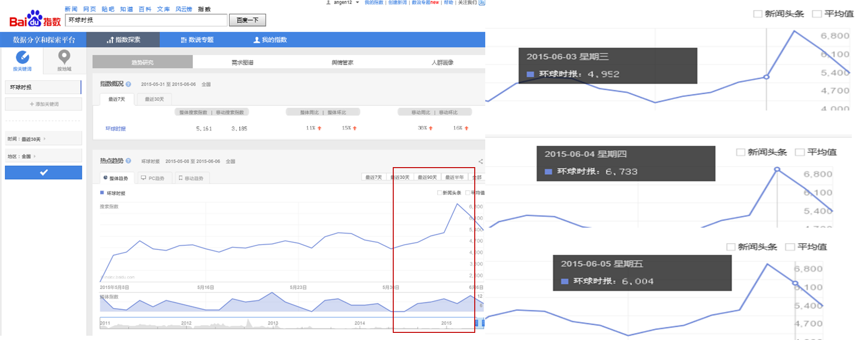Image resolution: width=868 pixels, height=340 pixels.
Task: Click the 添加关键词 button
Action: coord(43,104)
